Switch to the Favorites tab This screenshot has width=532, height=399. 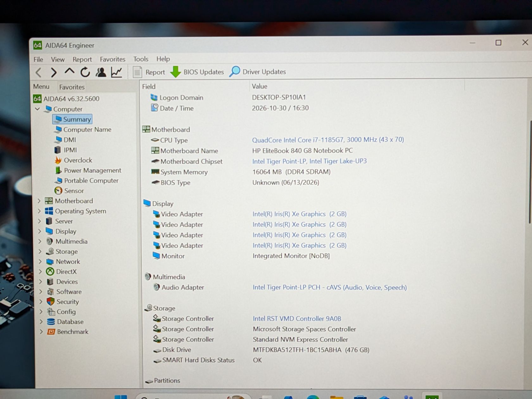[72, 87]
